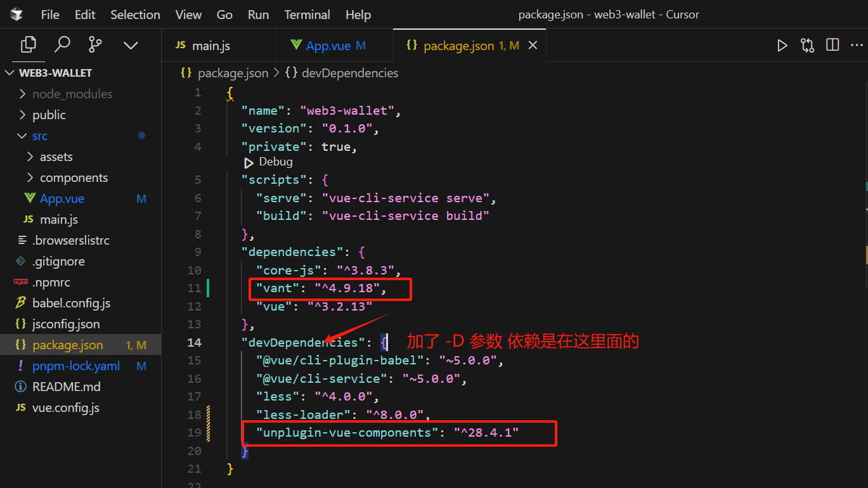Open the Explorer view icon
This screenshot has height=488, width=868.
29,44
